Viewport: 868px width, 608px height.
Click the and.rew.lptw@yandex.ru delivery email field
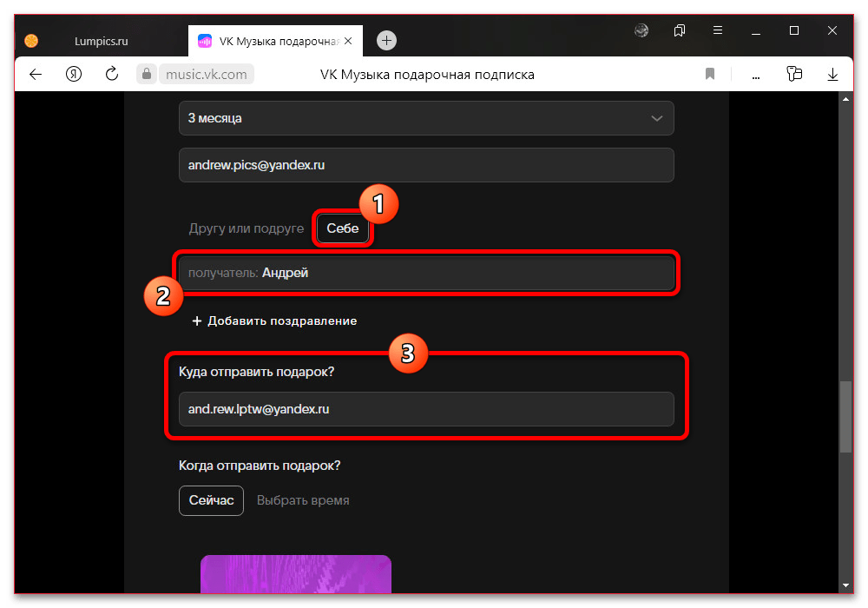coord(426,409)
